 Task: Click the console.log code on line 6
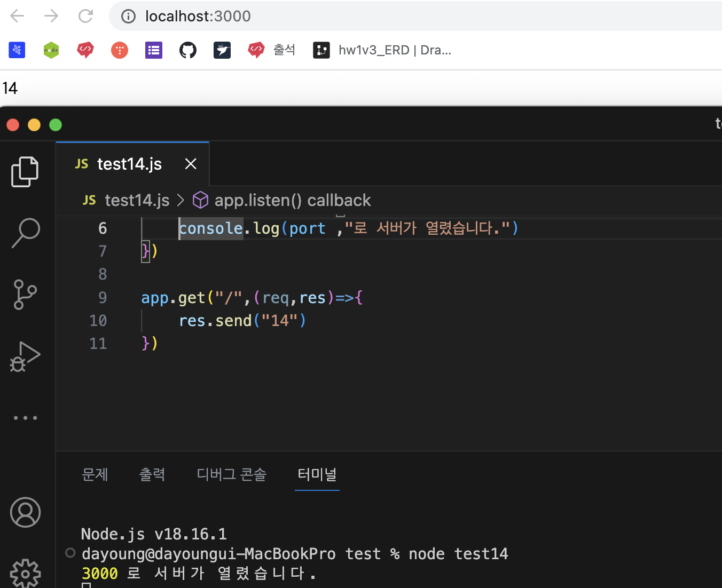pos(348,228)
